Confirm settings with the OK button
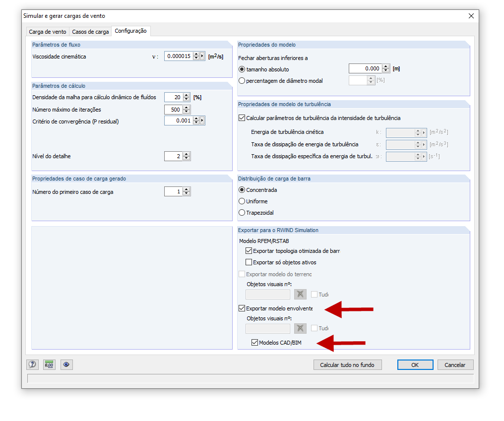This screenshot has width=504, height=421. coord(415,364)
